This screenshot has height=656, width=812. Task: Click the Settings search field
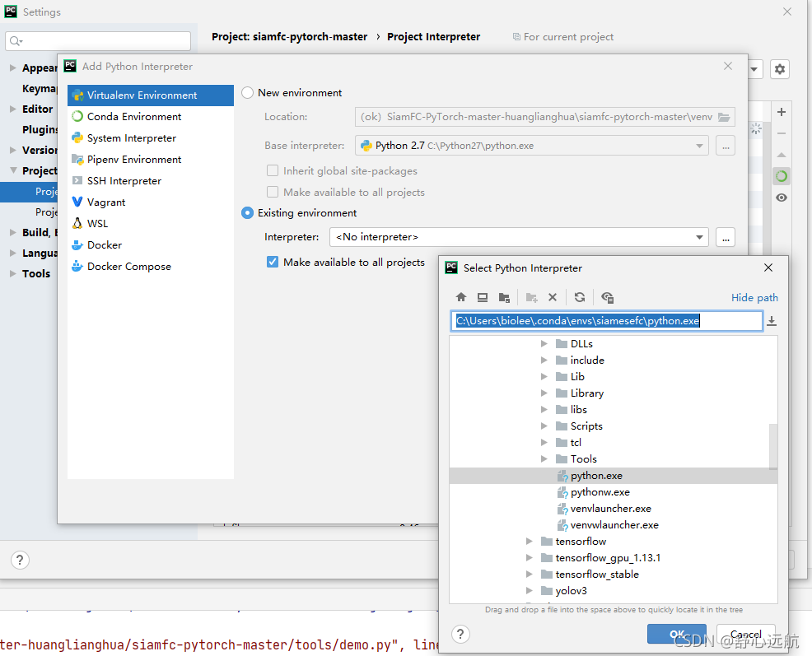[x=98, y=41]
